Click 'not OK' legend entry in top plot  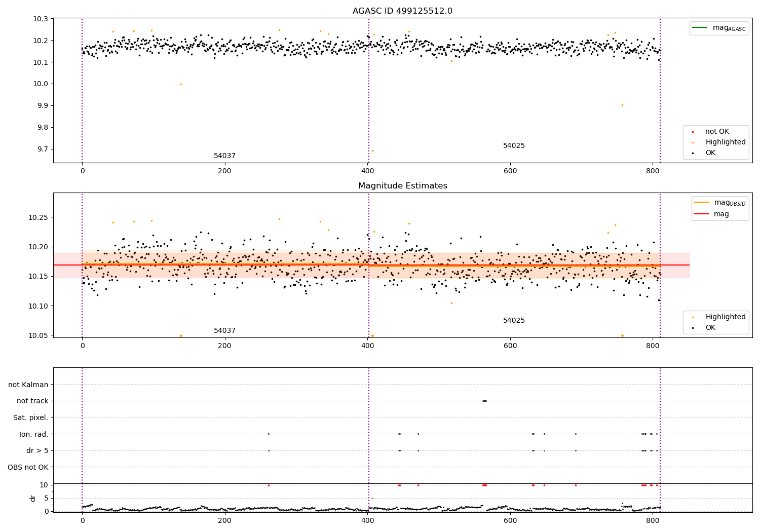tap(717, 132)
